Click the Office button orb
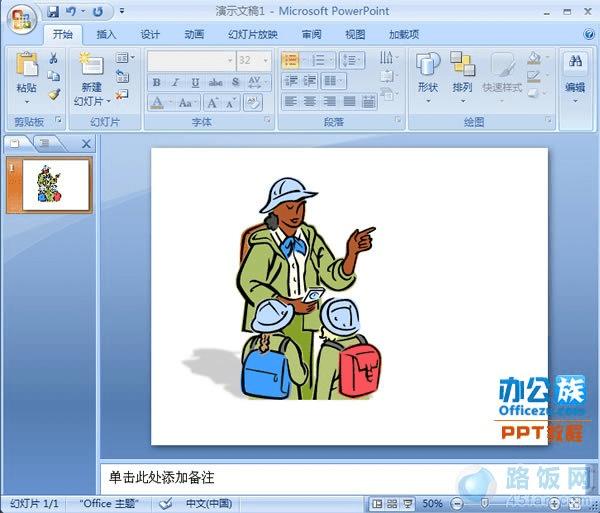Image resolution: width=600 pixels, height=513 pixels. (21, 19)
